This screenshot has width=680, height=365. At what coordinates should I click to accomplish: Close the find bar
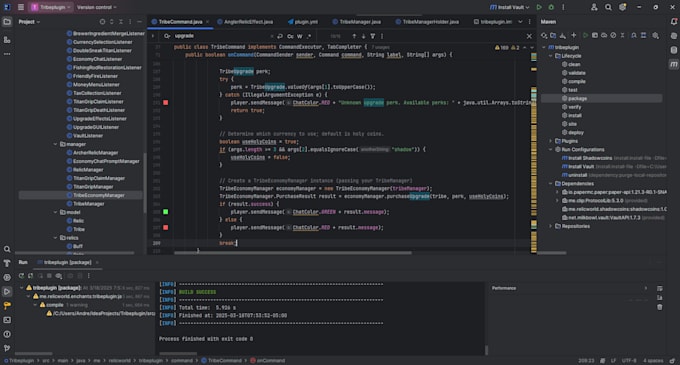529,36
